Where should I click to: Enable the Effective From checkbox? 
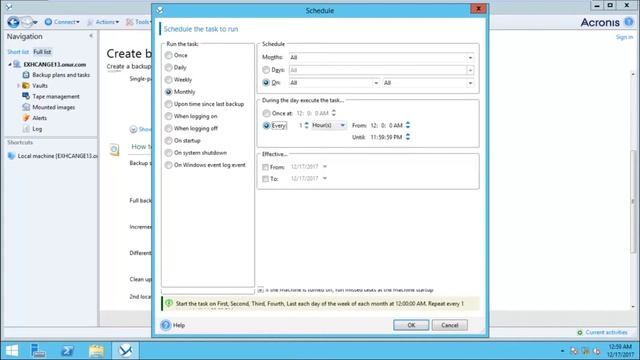click(265, 167)
